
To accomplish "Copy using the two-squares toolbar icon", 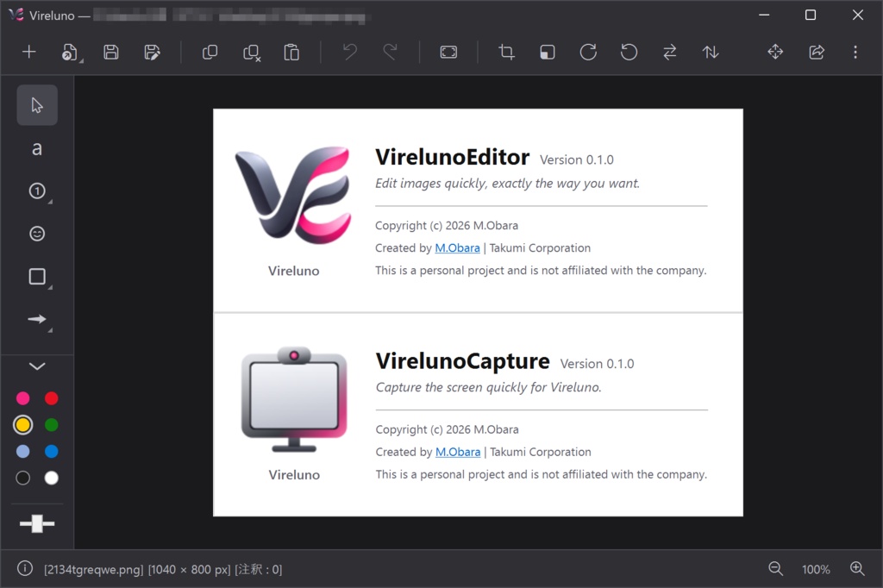I will (x=210, y=53).
